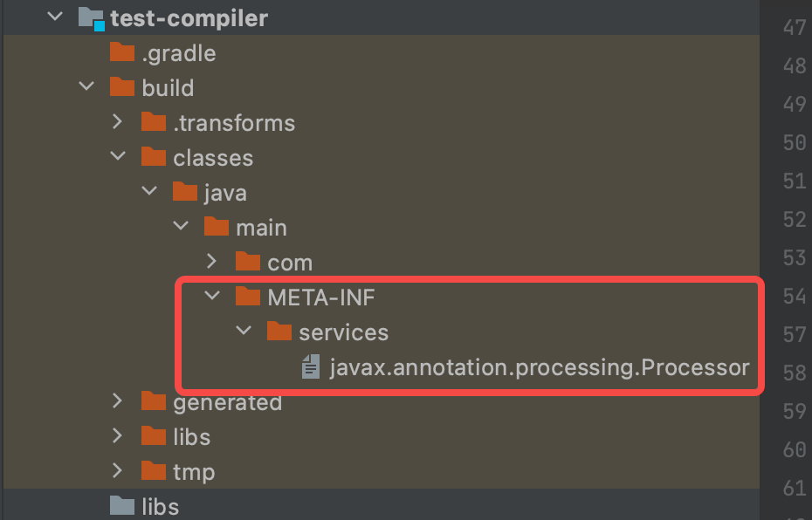Click the Processor file icon
The width and height of the screenshot is (812, 520).
click(x=310, y=367)
